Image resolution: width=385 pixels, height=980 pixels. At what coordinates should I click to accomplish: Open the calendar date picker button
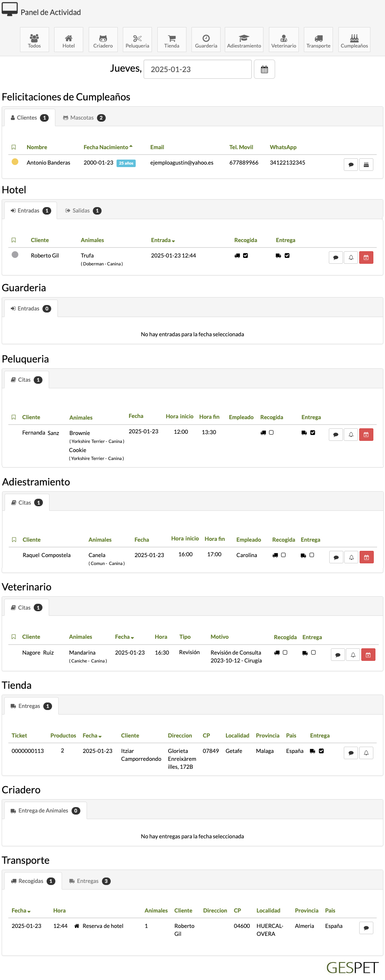264,70
